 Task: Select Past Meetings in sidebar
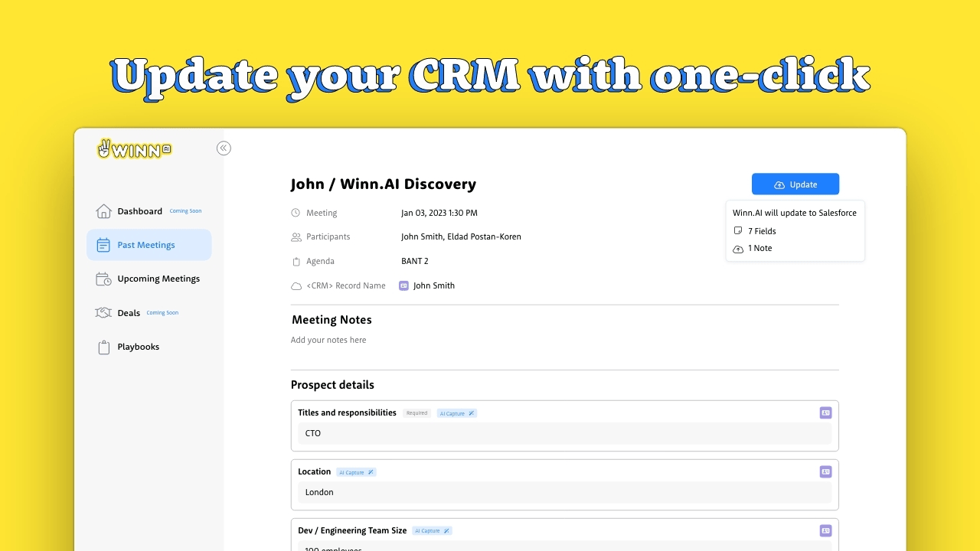click(149, 245)
